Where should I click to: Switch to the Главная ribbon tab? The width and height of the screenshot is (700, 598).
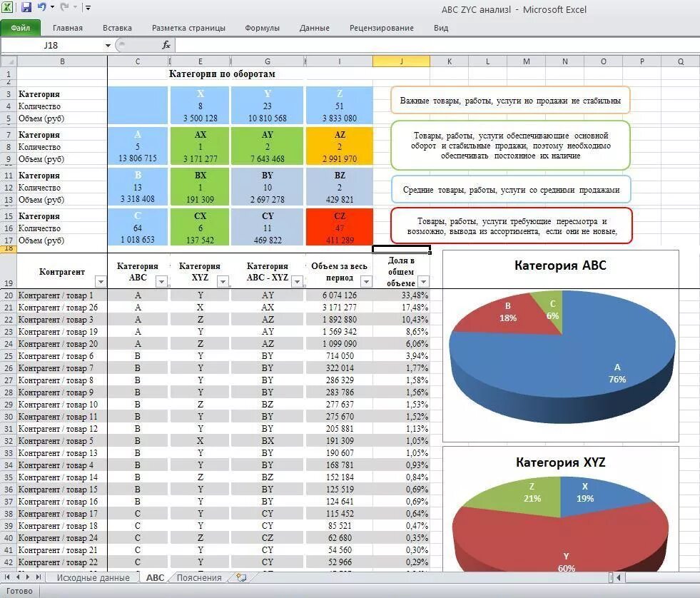(67, 28)
